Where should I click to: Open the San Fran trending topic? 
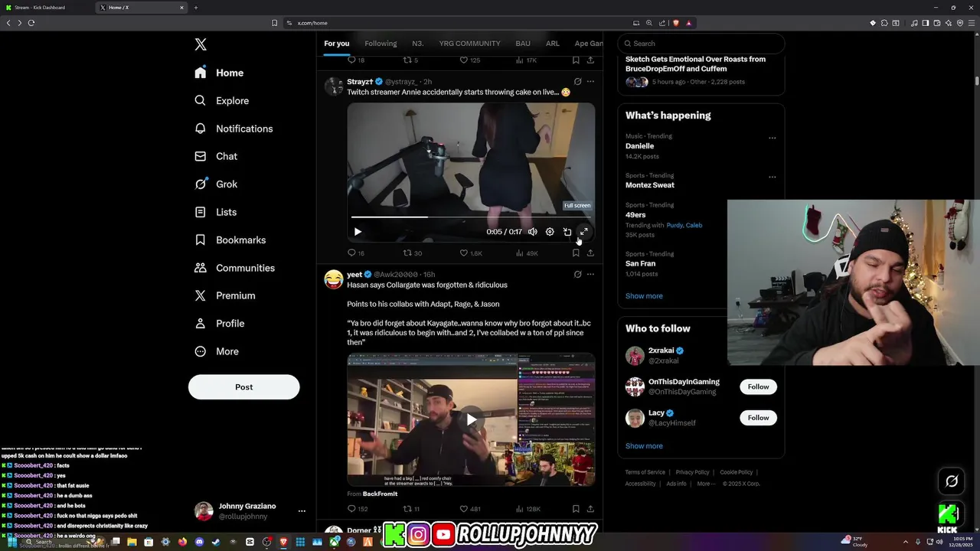(640, 263)
